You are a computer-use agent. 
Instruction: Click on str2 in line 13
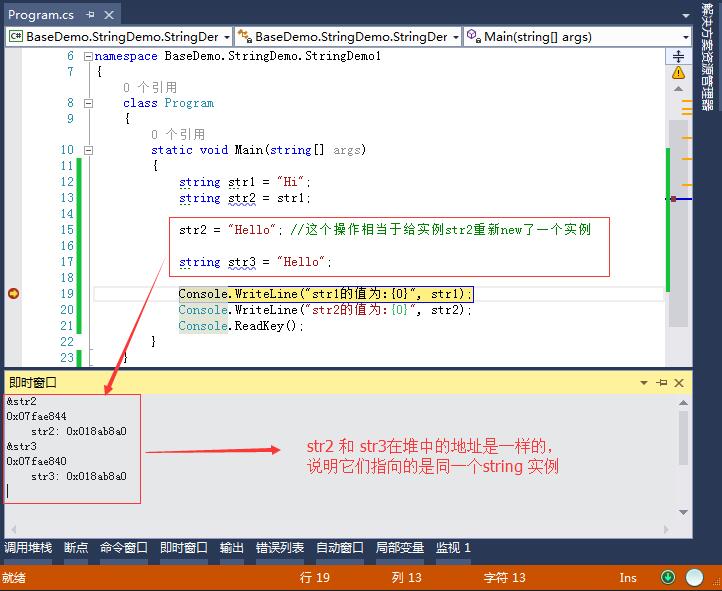242,198
